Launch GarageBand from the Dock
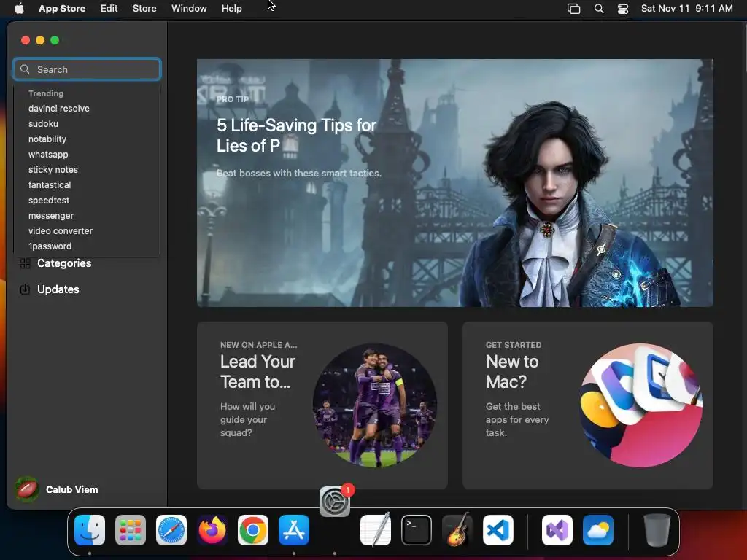This screenshot has width=747, height=560. coord(457,530)
